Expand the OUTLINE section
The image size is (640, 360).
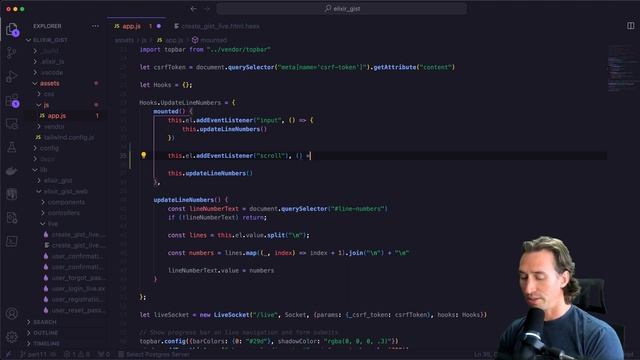[42, 333]
